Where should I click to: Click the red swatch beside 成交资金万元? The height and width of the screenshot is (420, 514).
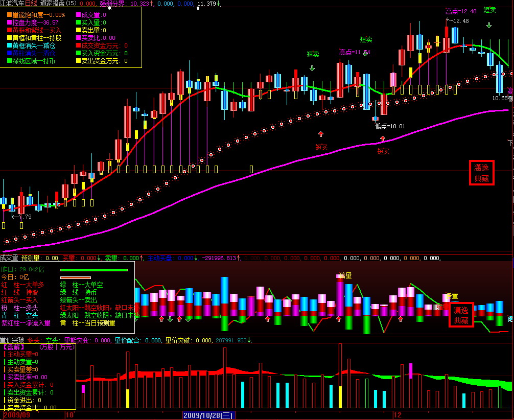pos(78,45)
